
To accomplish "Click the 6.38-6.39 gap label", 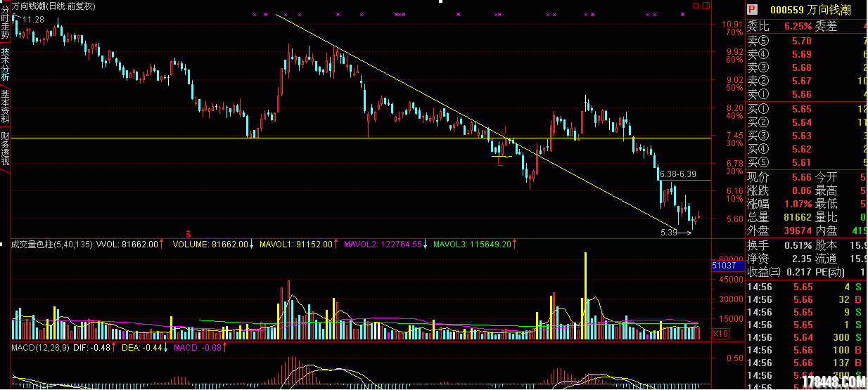I will (677, 174).
